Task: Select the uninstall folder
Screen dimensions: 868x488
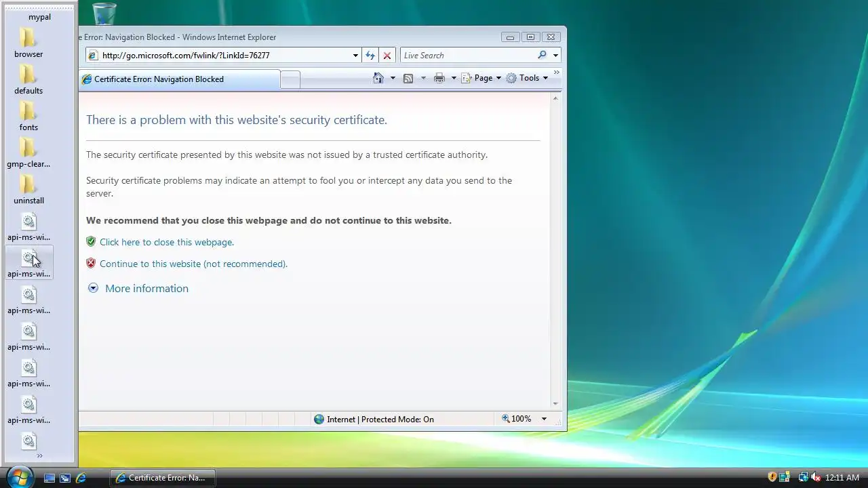Action: (x=28, y=190)
